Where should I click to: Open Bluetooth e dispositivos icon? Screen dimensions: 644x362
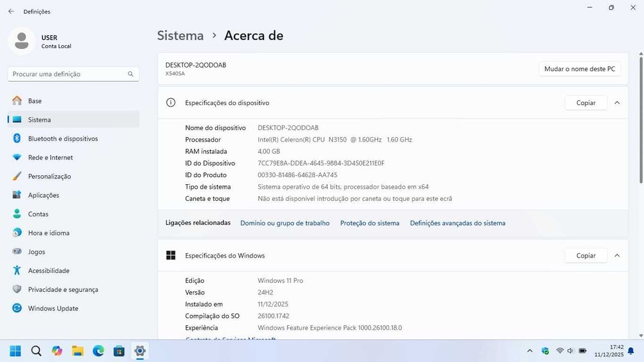coord(17,138)
